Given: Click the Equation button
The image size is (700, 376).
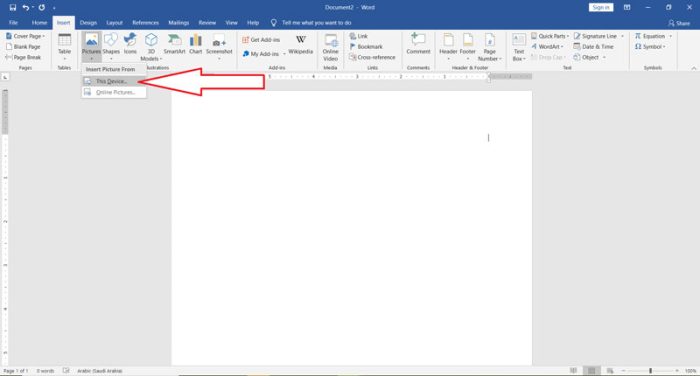Looking at the screenshot, I should coord(650,36).
